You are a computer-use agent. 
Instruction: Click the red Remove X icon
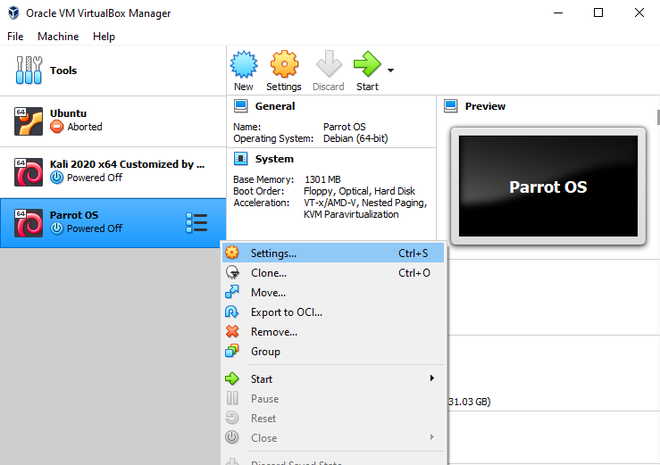tap(232, 332)
